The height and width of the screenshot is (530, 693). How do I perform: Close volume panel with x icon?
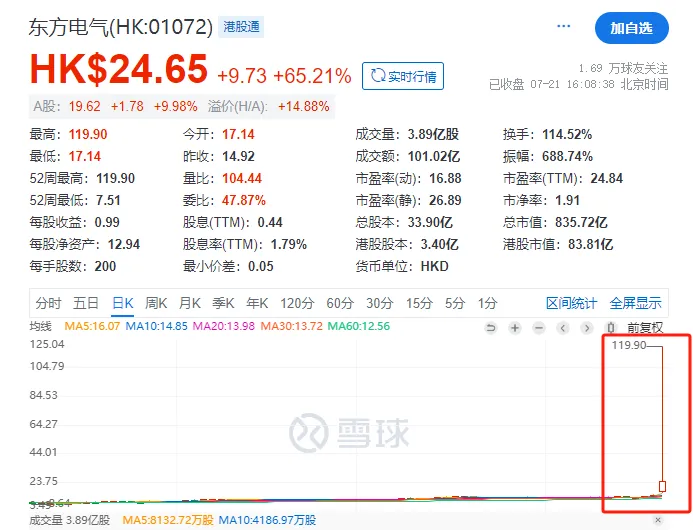[657, 520]
